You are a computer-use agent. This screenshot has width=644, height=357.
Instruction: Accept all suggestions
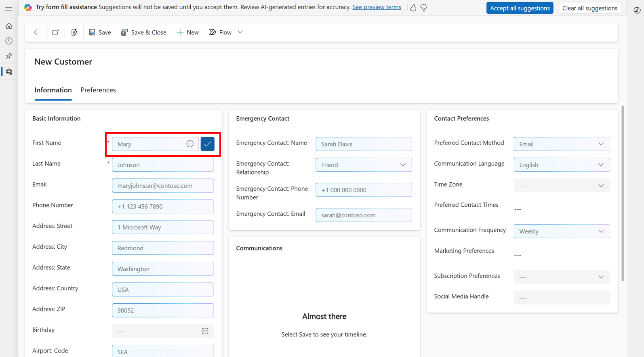[520, 8]
